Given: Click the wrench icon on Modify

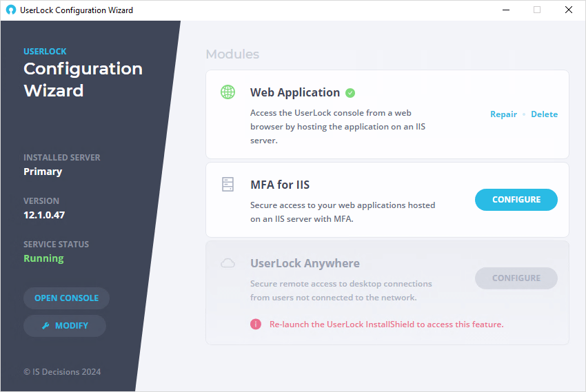Looking at the screenshot, I should click(46, 326).
